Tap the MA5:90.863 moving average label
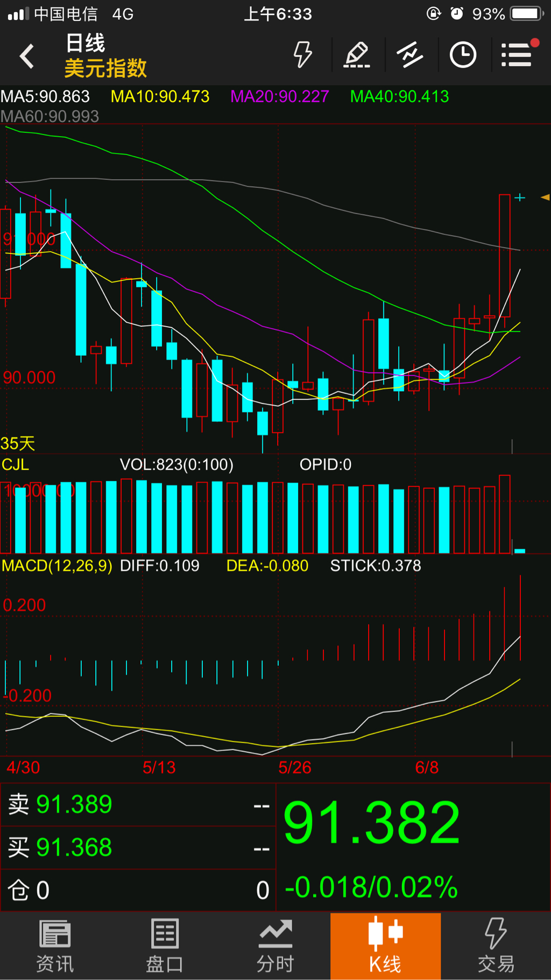The height and width of the screenshot is (980, 551). pos(45,96)
